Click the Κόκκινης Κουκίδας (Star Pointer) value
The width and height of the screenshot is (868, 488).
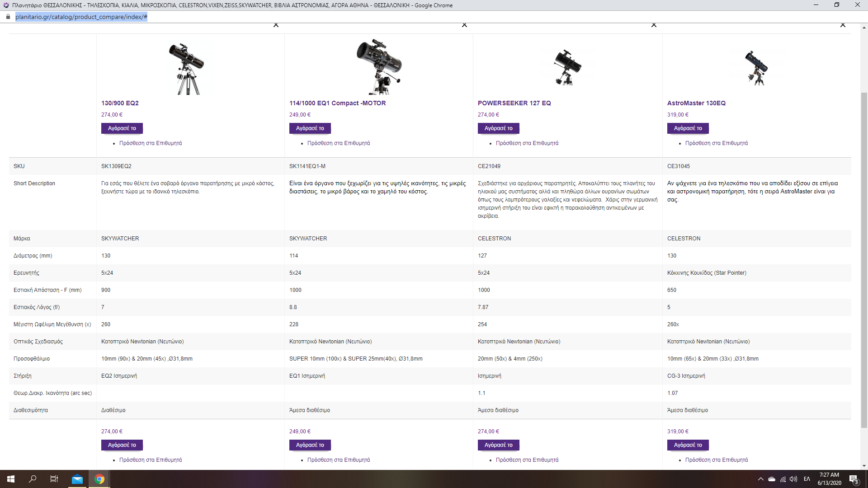[707, 273]
